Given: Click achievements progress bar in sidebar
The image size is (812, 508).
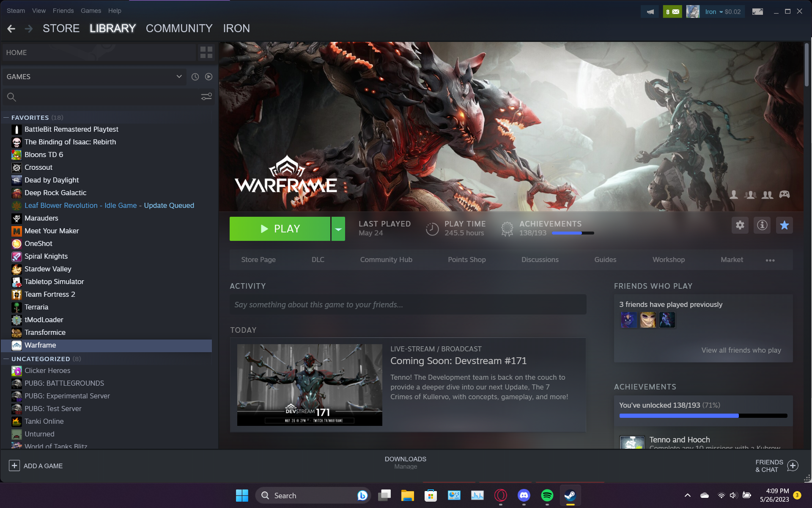Looking at the screenshot, I should [x=703, y=416].
